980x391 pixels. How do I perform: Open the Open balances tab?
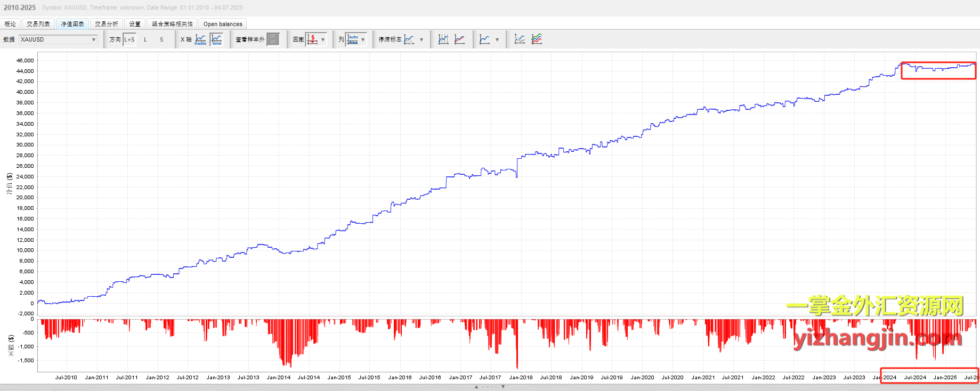click(x=223, y=24)
